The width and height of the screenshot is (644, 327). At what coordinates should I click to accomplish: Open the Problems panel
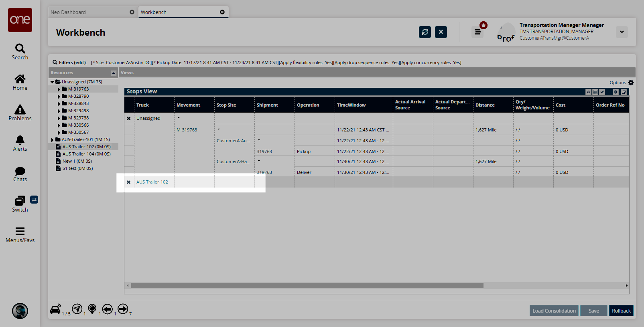click(20, 113)
